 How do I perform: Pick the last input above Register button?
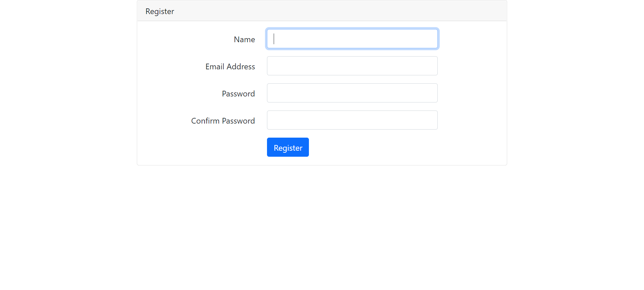pos(352,120)
